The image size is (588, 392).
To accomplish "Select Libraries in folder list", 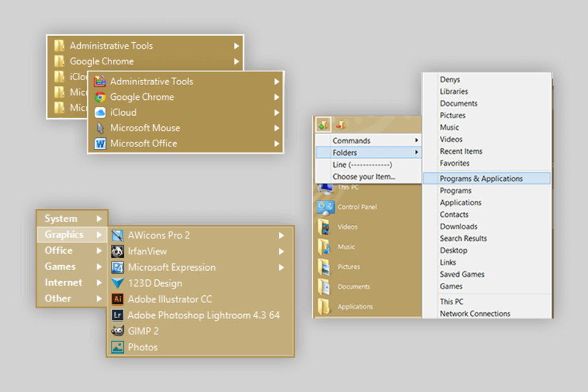I will pyautogui.click(x=487, y=91).
